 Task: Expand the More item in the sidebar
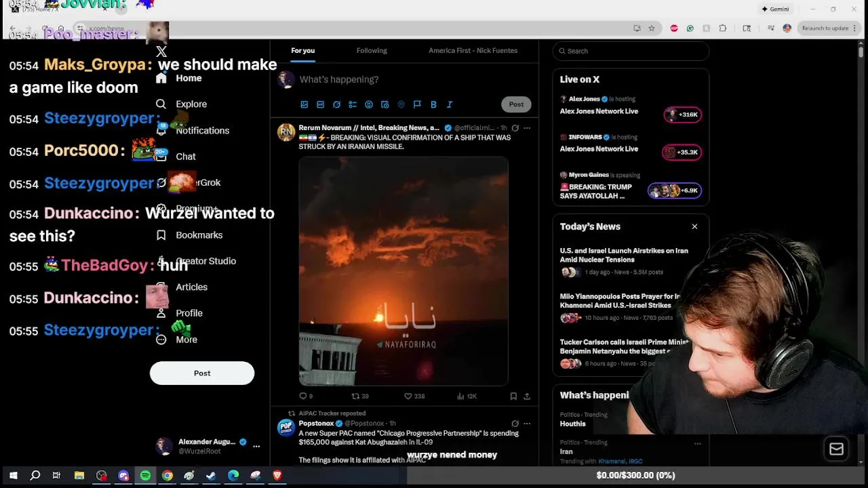point(176,340)
